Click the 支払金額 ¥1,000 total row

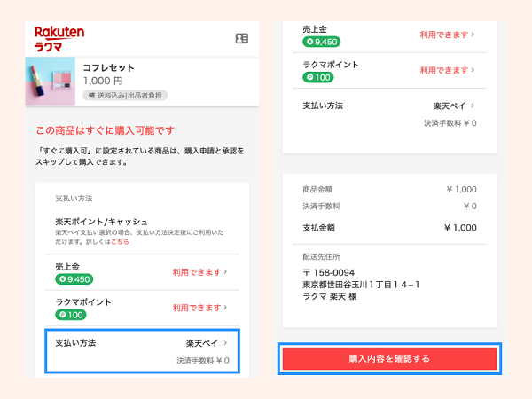389,228
